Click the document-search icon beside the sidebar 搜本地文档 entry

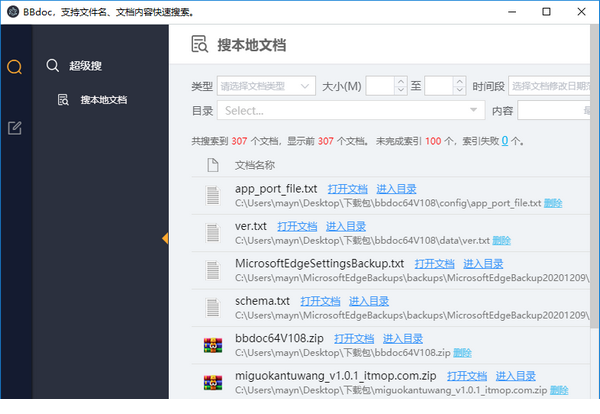click(63, 100)
